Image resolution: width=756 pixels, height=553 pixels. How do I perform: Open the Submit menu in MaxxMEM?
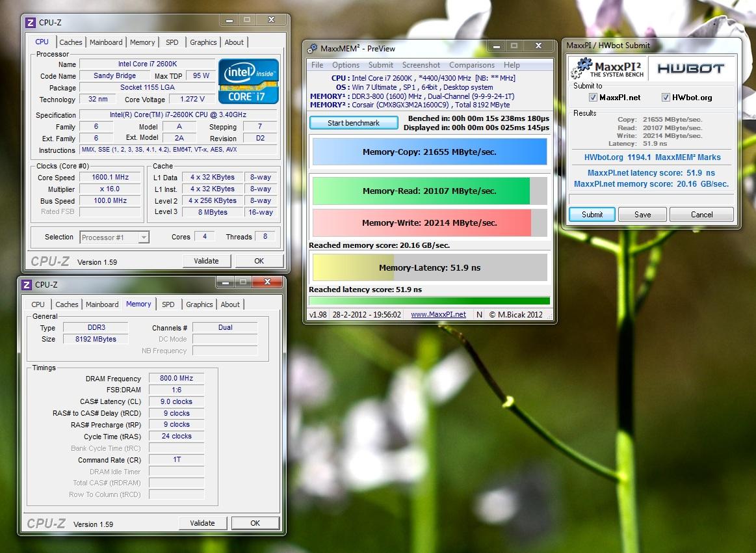pyautogui.click(x=381, y=64)
